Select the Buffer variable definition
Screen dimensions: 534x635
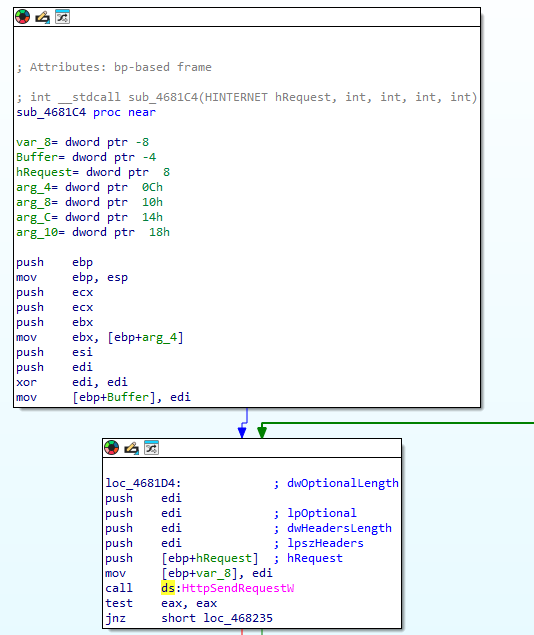86,157
